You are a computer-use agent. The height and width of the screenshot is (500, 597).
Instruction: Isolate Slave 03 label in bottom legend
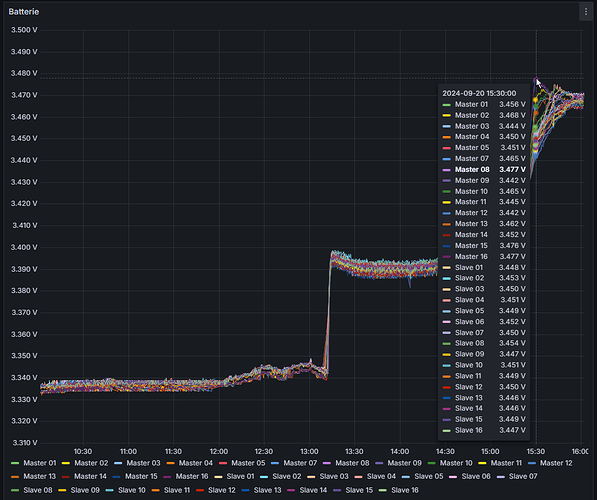coord(334,476)
